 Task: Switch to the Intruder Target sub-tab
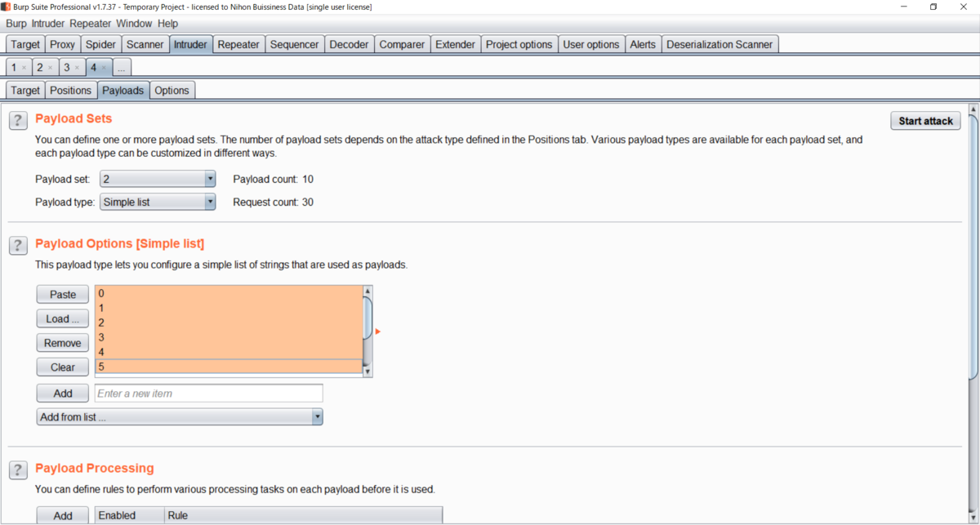[x=25, y=90]
